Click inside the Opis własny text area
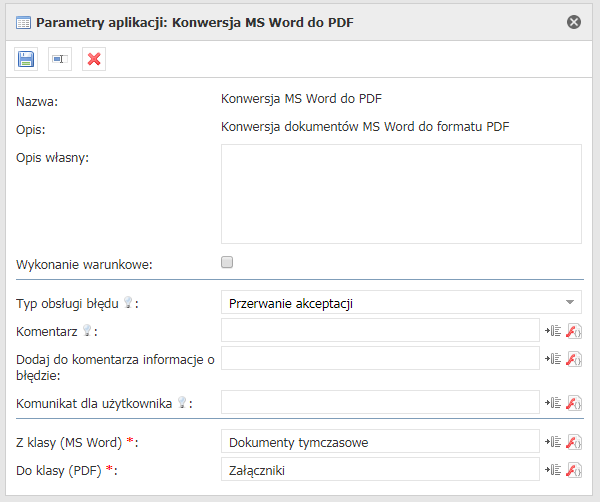 401,193
